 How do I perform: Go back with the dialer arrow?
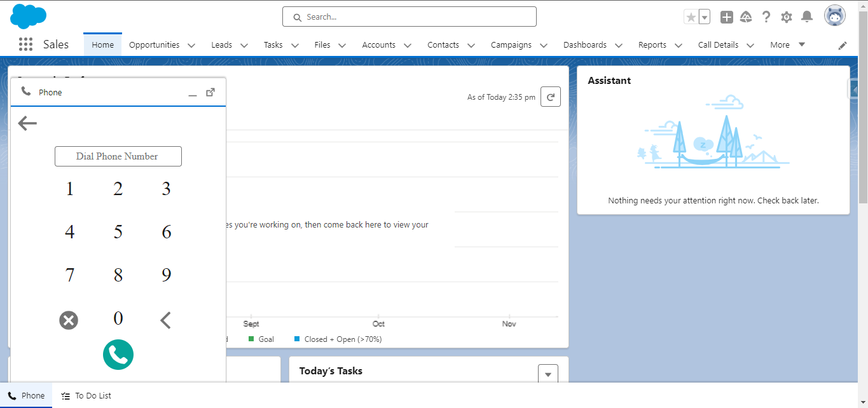click(x=27, y=123)
